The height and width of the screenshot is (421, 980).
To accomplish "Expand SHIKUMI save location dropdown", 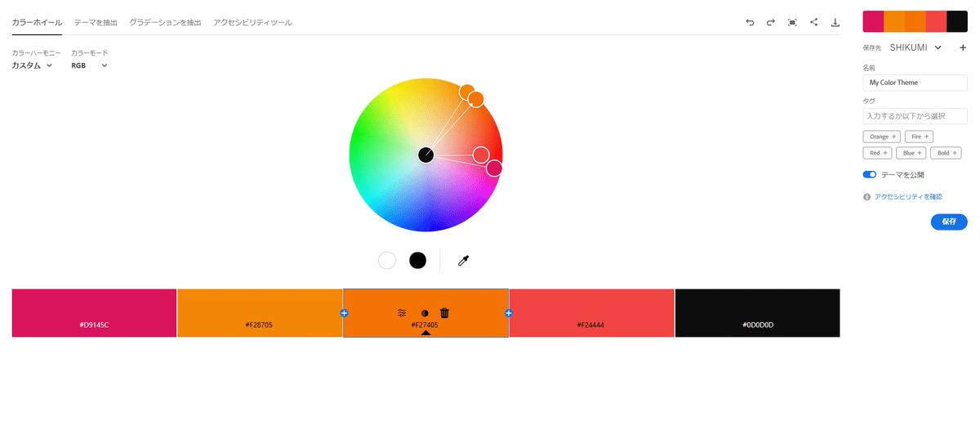I will [915, 47].
